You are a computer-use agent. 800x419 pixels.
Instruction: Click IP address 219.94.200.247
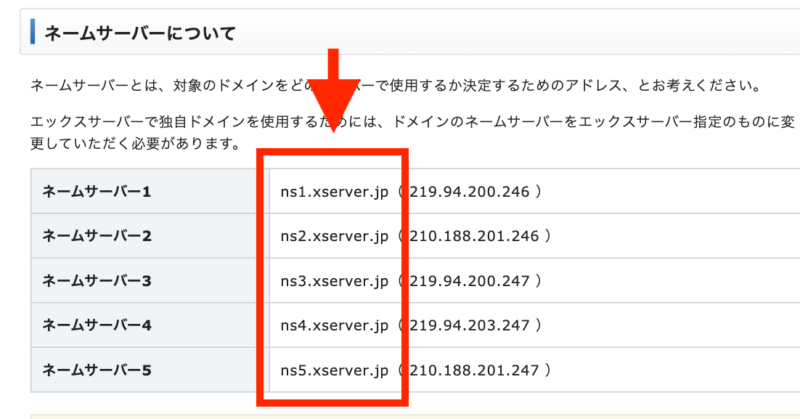469,281
